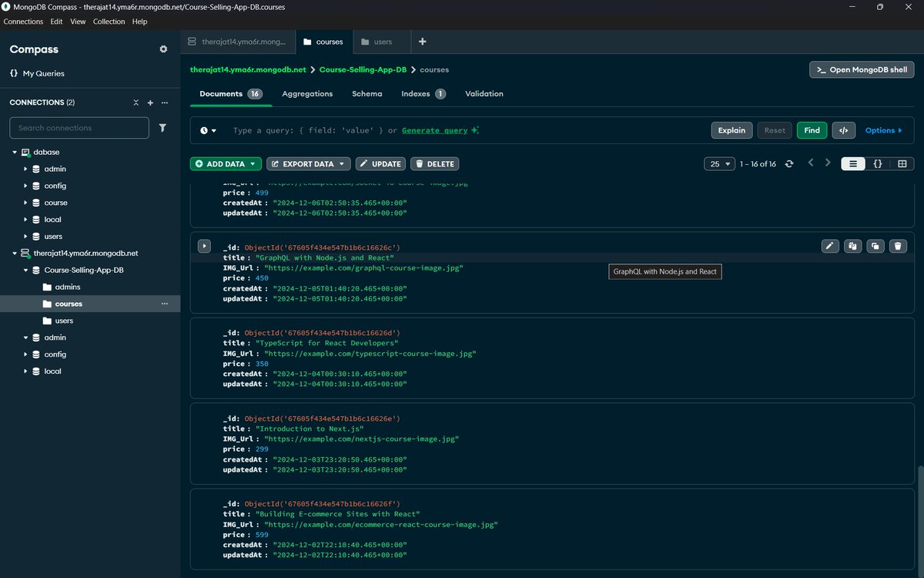Open Compass settings gear icon

click(163, 49)
